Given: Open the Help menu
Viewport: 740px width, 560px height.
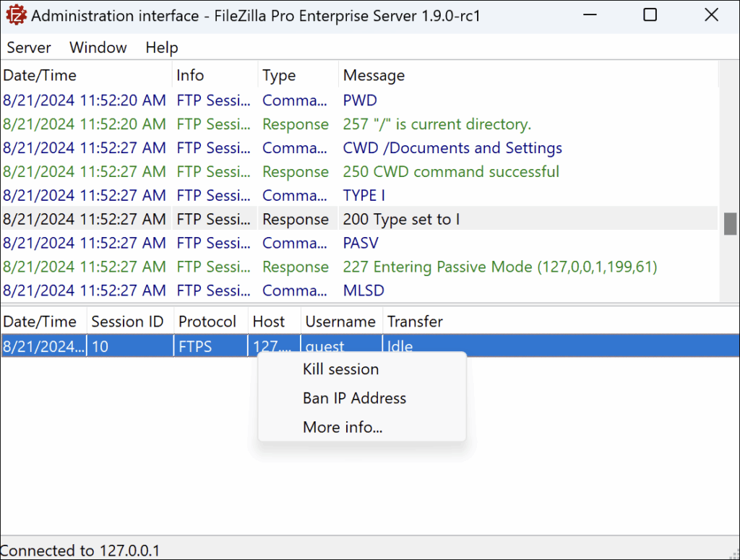Looking at the screenshot, I should tap(162, 48).
